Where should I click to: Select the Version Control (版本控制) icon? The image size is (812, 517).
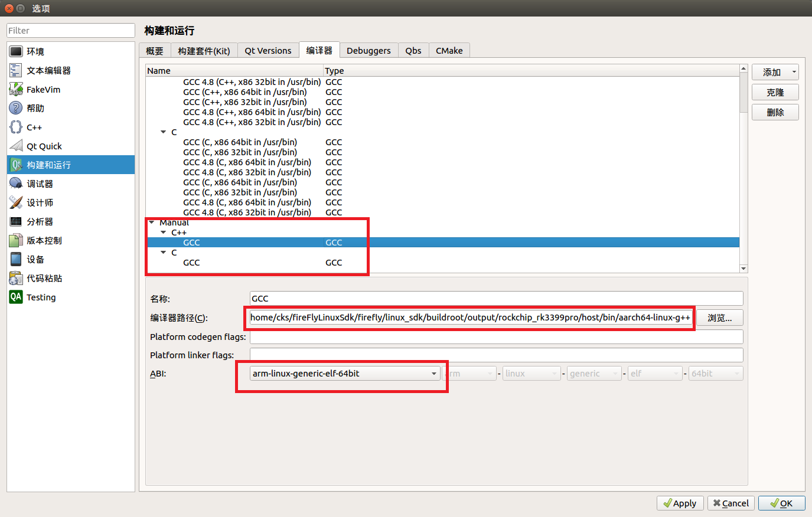click(x=16, y=240)
